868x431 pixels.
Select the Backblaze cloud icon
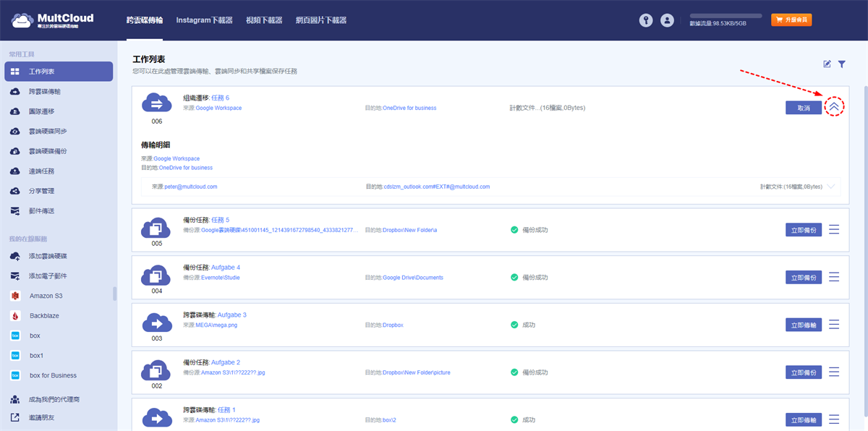[x=15, y=316]
